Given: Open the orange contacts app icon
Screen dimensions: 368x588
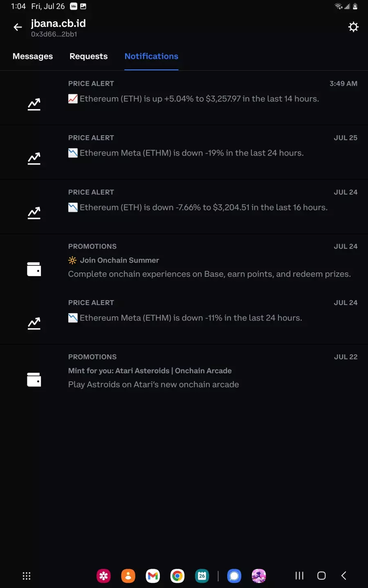Looking at the screenshot, I should (128, 576).
